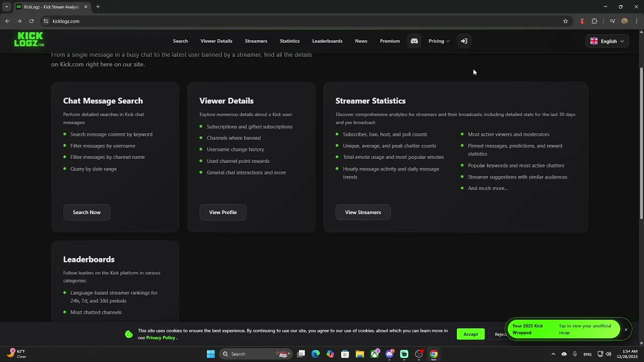This screenshot has height=362, width=644.
Task: Open the Chrome three-dot menu
Action: click(637, 21)
